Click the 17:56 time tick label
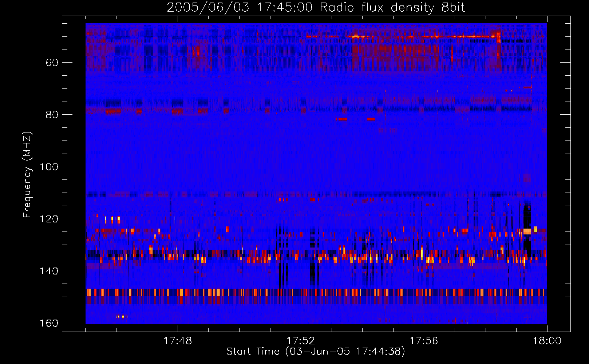The height and width of the screenshot is (364, 589). point(424,341)
